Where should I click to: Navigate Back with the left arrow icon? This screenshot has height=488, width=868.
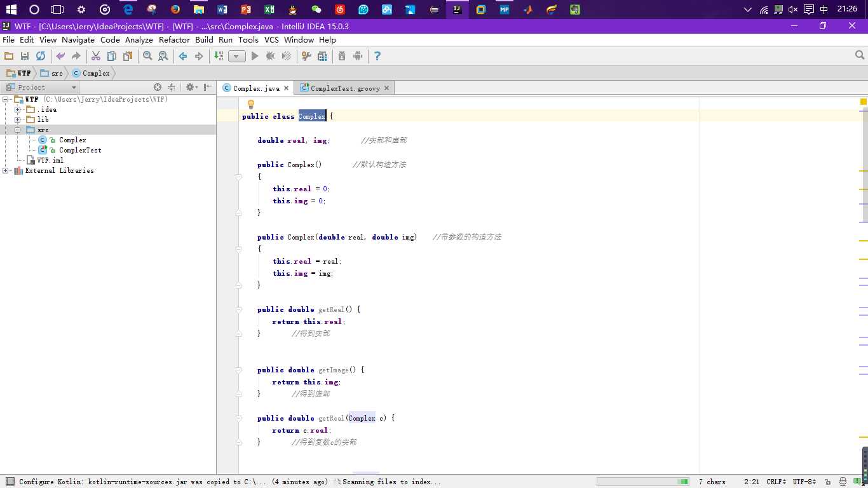point(183,56)
